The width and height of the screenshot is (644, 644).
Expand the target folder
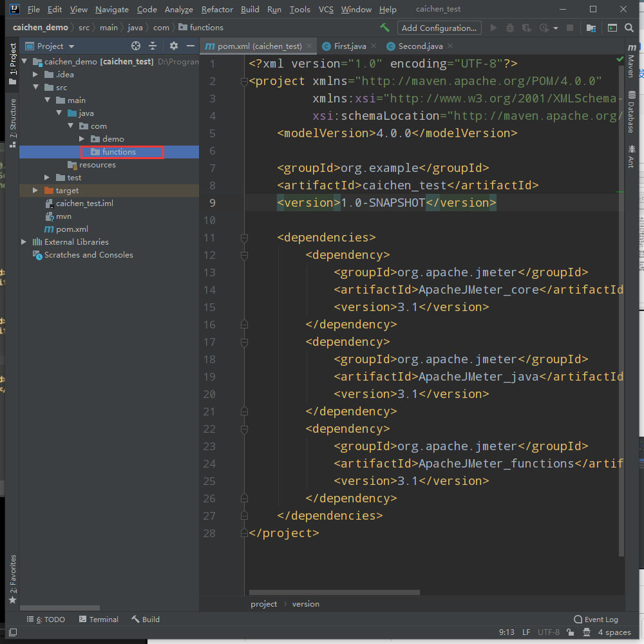click(x=35, y=191)
